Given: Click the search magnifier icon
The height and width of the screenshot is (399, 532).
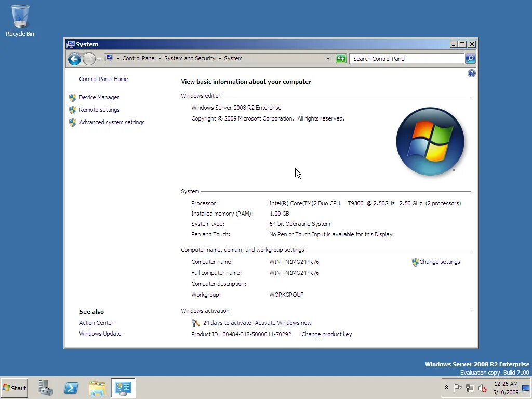Looking at the screenshot, I should pyautogui.click(x=470, y=59).
